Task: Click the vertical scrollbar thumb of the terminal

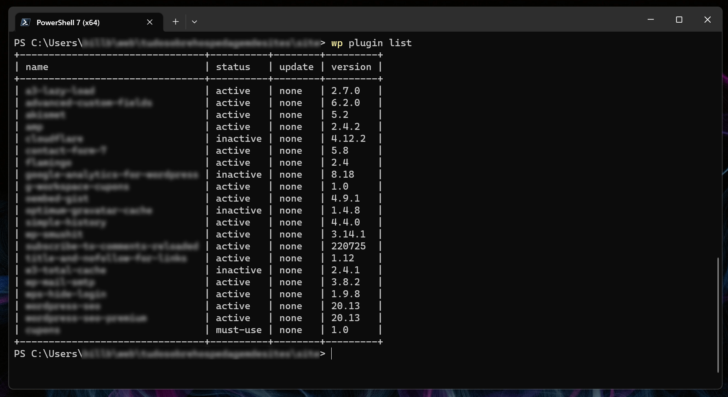Action: pyautogui.click(x=718, y=315)
